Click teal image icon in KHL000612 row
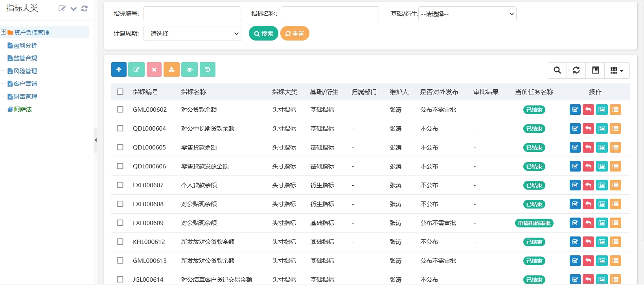The image size is (644, 288). 602,242
